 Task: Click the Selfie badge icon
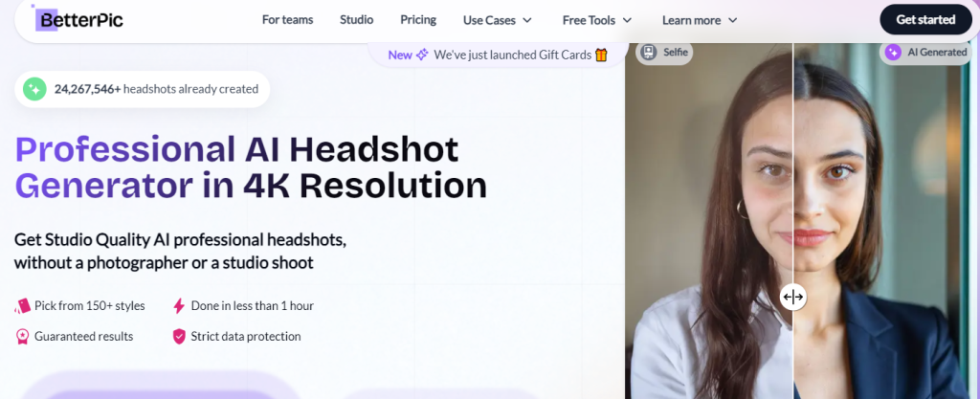[x=648, y=52]
